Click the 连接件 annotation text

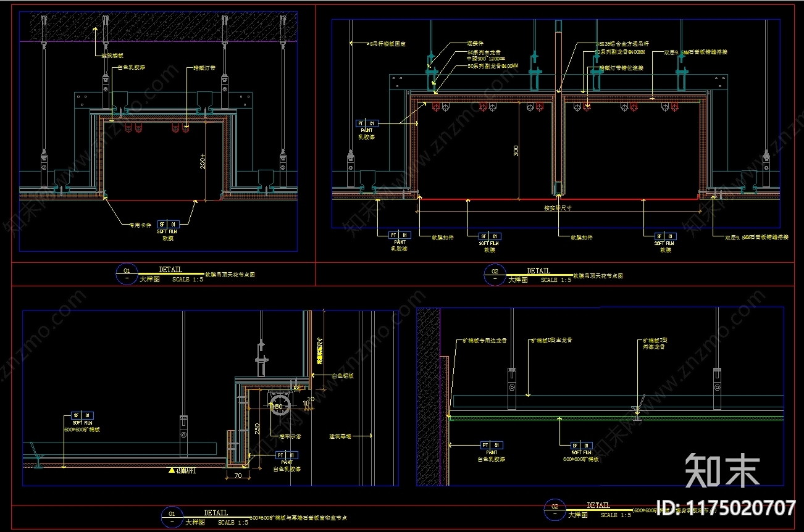[474, 44]
